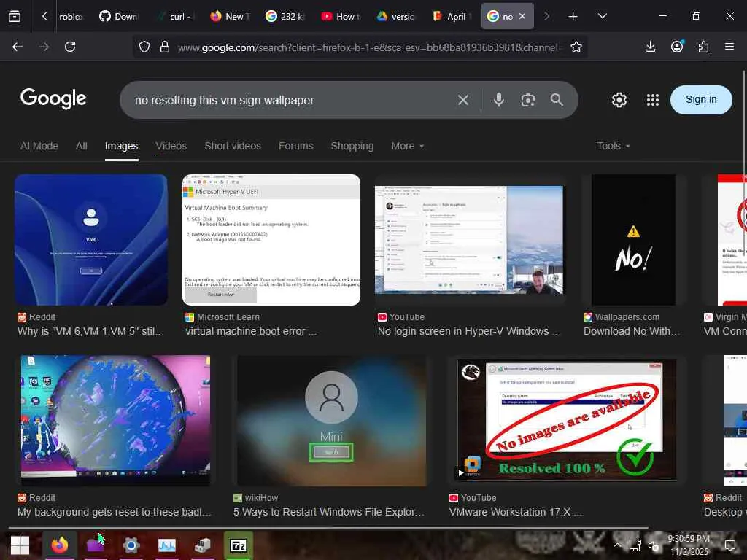Open a new tab with plus
Image resolution: width=747 pixels, height=560 pixels.
(573, 17)
